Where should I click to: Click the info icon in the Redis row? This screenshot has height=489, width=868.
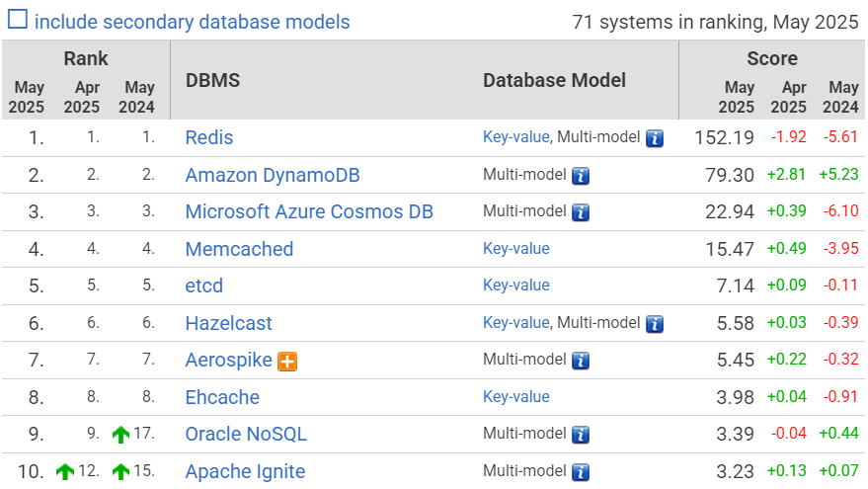click(655, 138)
